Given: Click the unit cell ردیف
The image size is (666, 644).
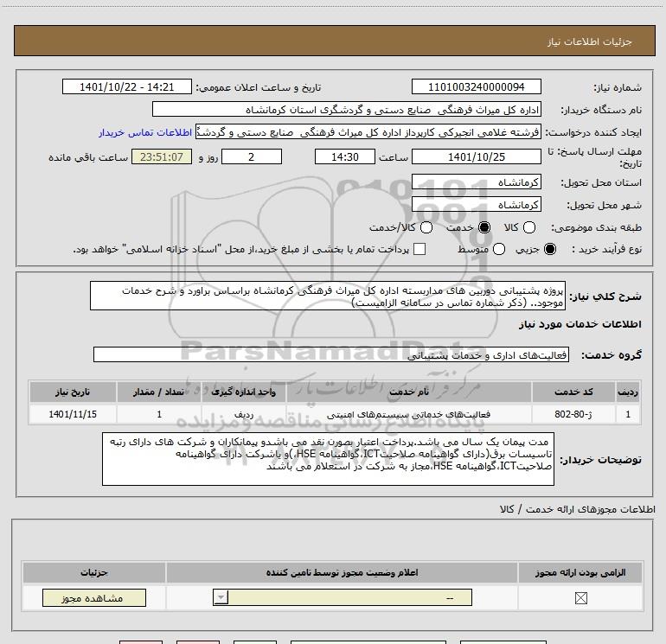Looking at the screenshot, I should pyautogui.click(x=244, y=414).
